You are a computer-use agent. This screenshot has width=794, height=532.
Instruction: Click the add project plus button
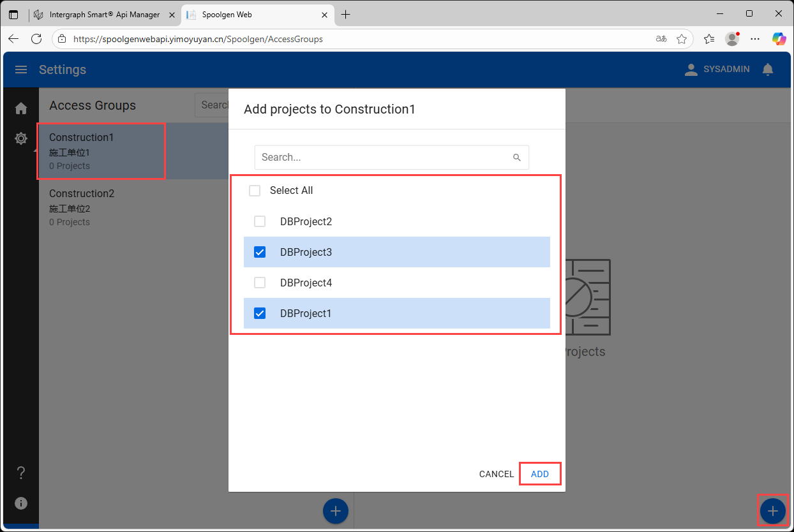772,511
